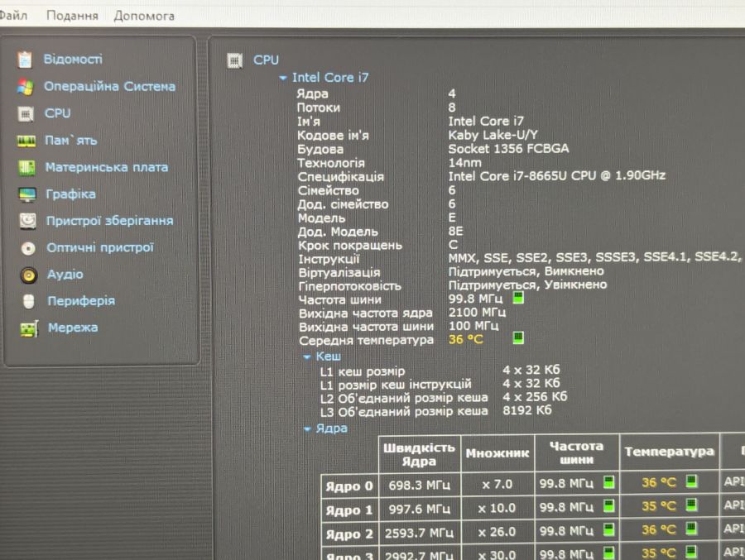
Task: Go to Периферія section
Action: pyautogui.click(x=81, y=301)
